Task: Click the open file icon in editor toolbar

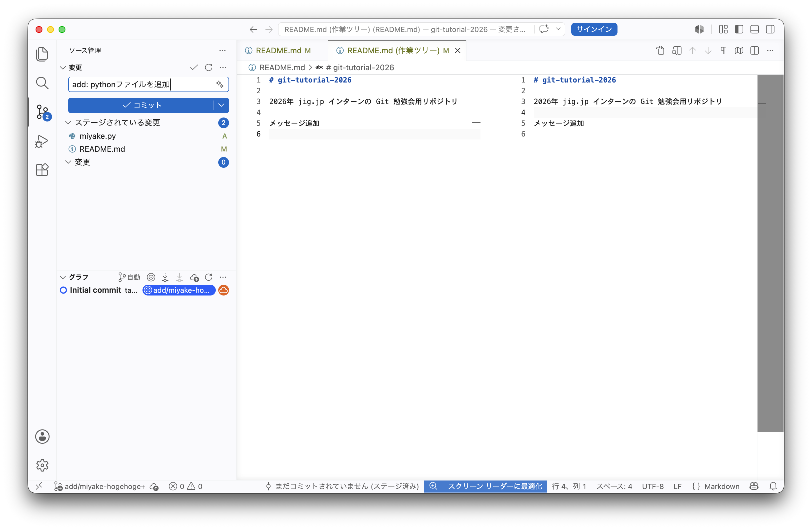Action: pyautogui.click(x=660, y=50)
